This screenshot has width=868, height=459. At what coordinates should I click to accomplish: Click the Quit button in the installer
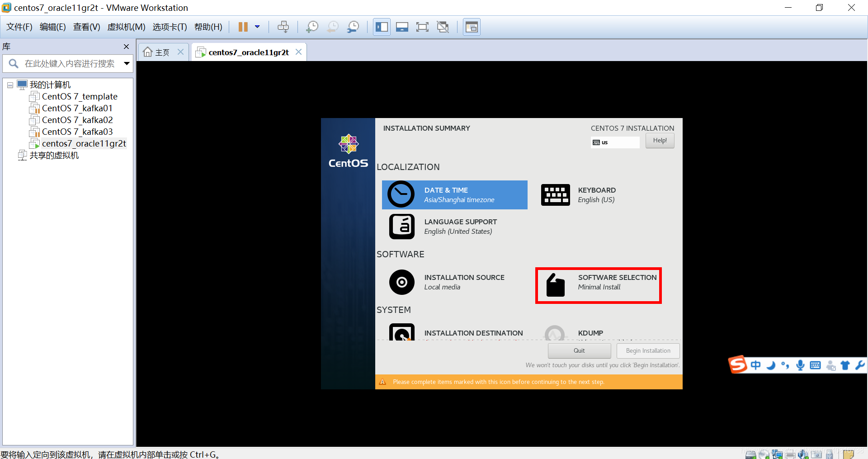click(x=579, y=351)
